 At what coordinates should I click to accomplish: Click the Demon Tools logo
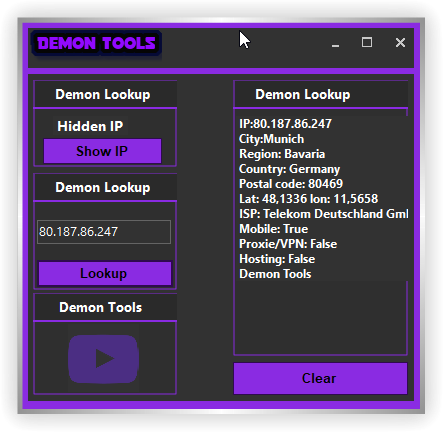click(x=96, y=43)
